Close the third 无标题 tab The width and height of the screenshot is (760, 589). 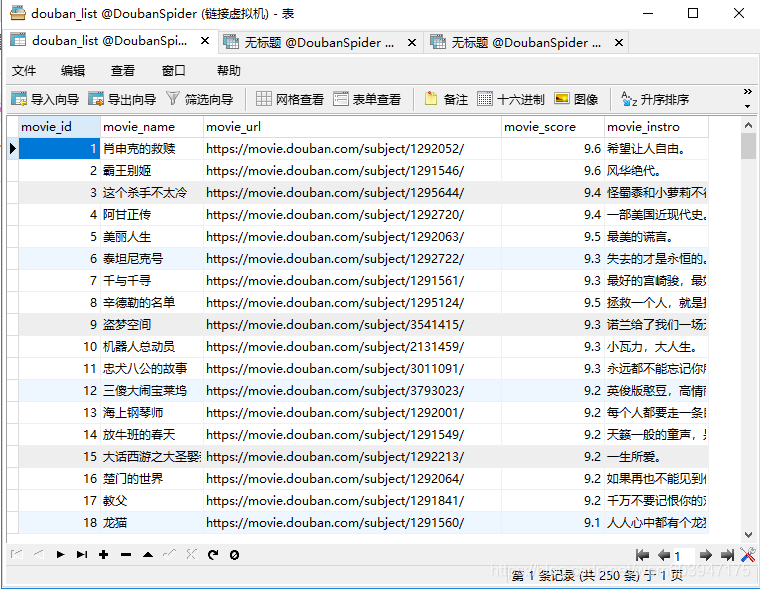click(x=619, y=43)
